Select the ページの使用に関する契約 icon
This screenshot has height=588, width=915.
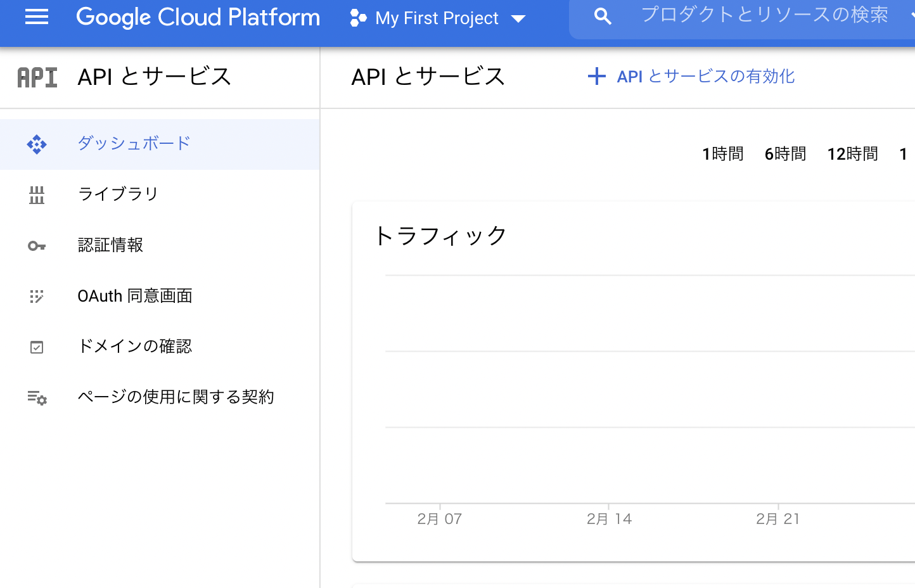[36, 397]
